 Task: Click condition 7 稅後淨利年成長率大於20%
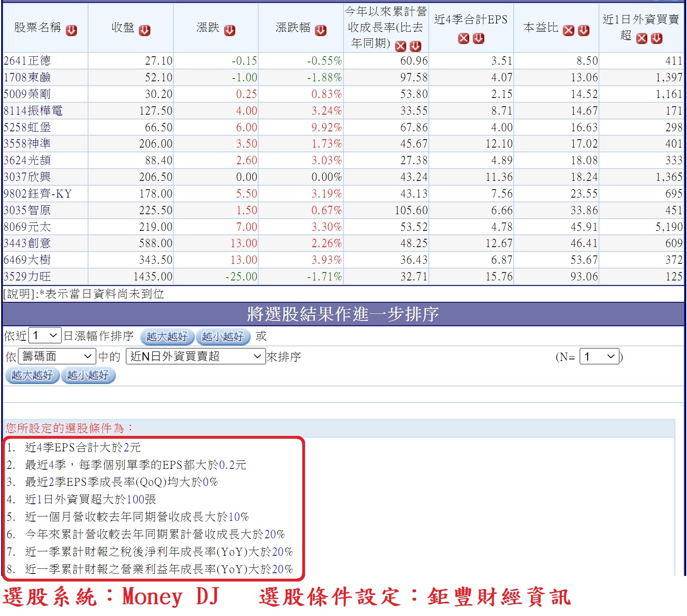pos(159,552)
